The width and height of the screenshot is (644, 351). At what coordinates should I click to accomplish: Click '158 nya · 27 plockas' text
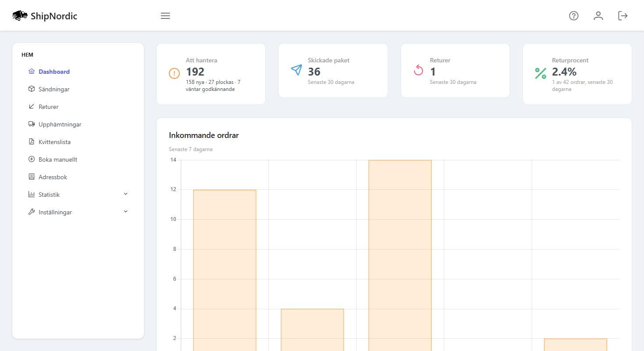[210, 82]
